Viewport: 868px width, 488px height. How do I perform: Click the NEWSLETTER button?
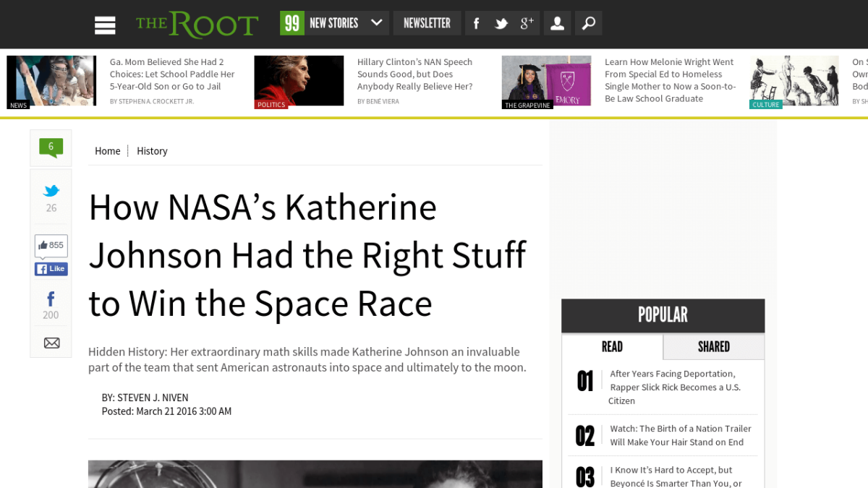click(x=426, y=22)
